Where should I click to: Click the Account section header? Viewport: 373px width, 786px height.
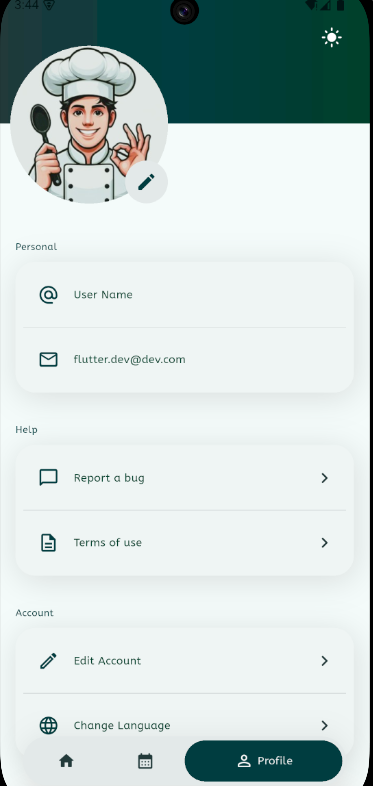(34, 613)
